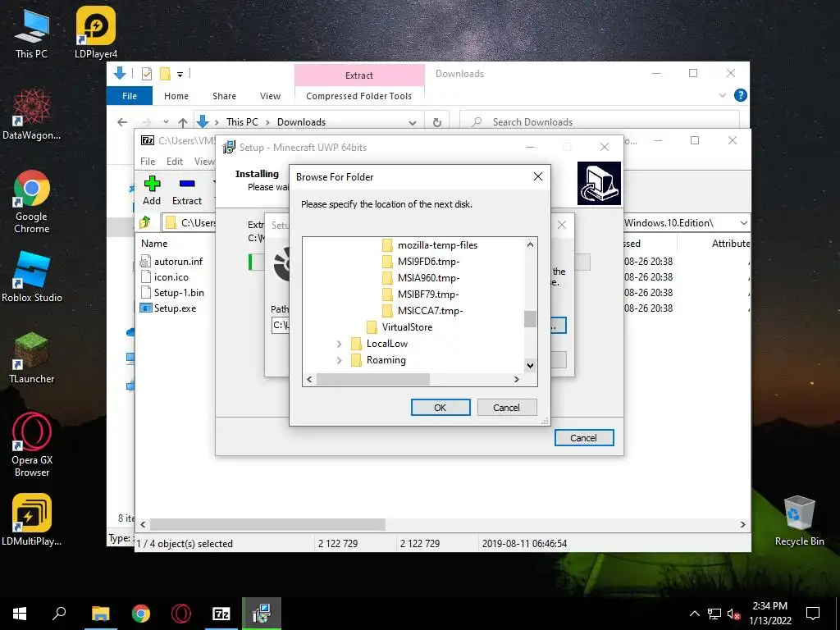
Task: Open taskbar Search
Action: 59,614
